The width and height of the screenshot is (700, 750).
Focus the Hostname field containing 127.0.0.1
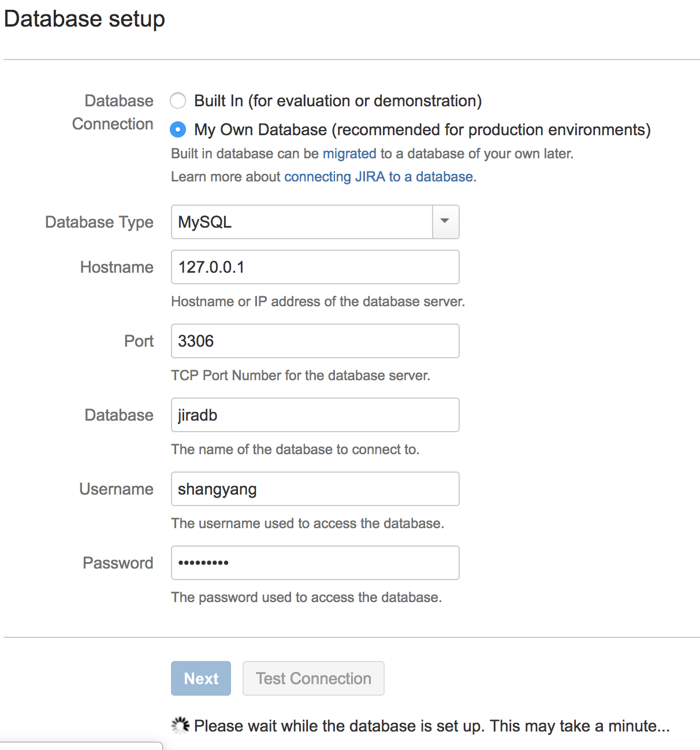[x=315, y=267]
